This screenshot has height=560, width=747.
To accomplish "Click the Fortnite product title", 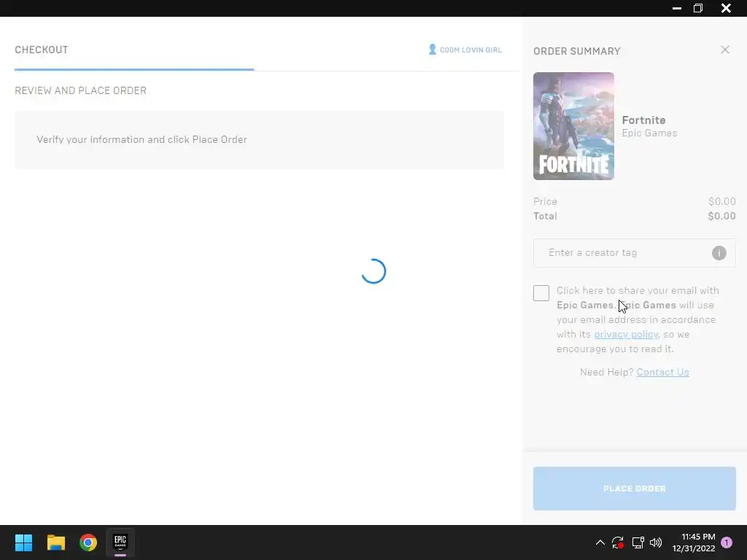I will [643, 120].
